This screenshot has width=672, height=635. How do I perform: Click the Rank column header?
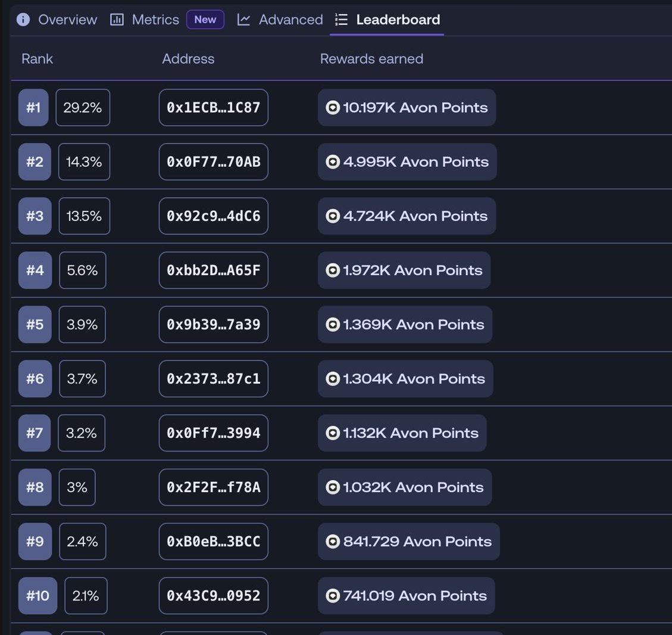click(37, 59)
